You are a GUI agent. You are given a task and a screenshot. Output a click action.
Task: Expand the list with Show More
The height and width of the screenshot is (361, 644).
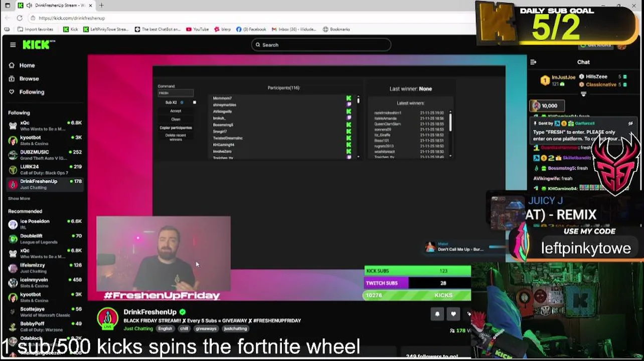pyautogui.click(x=19, y=199)
